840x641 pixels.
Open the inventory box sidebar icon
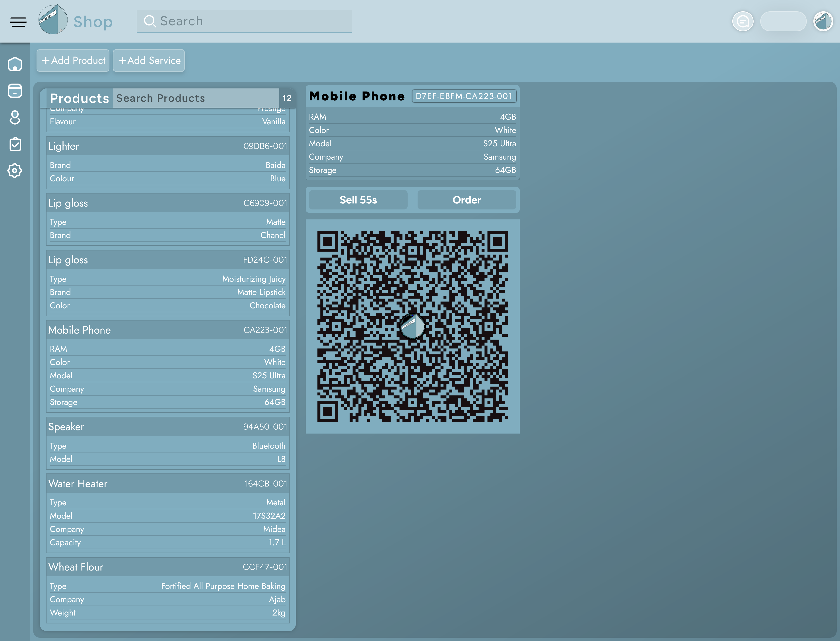[x=15, y=91]
